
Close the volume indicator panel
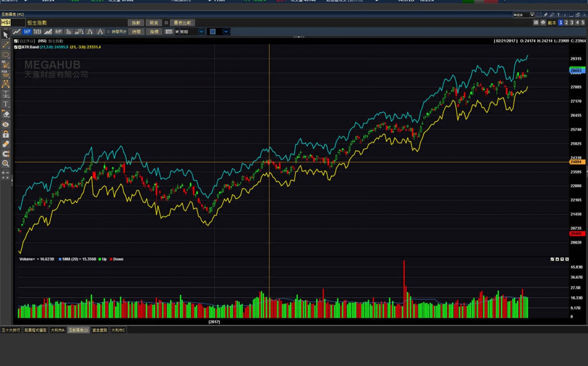tap(567, 259)
